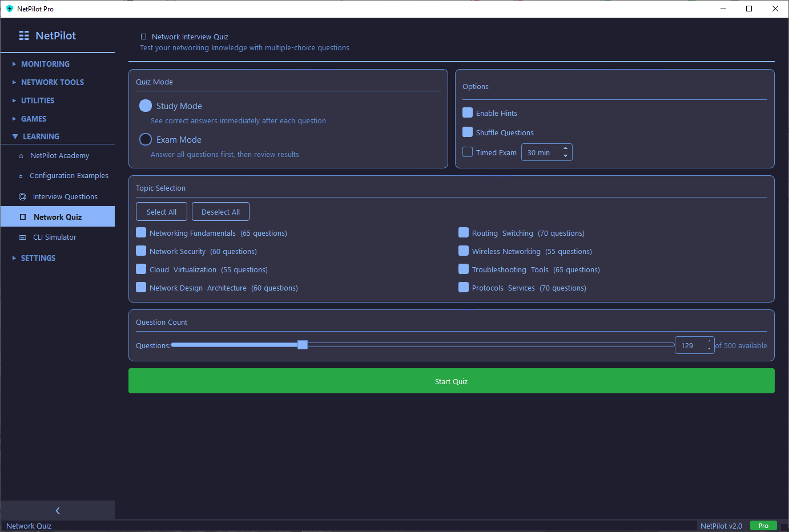Click the question count number field

coord(690,345)
